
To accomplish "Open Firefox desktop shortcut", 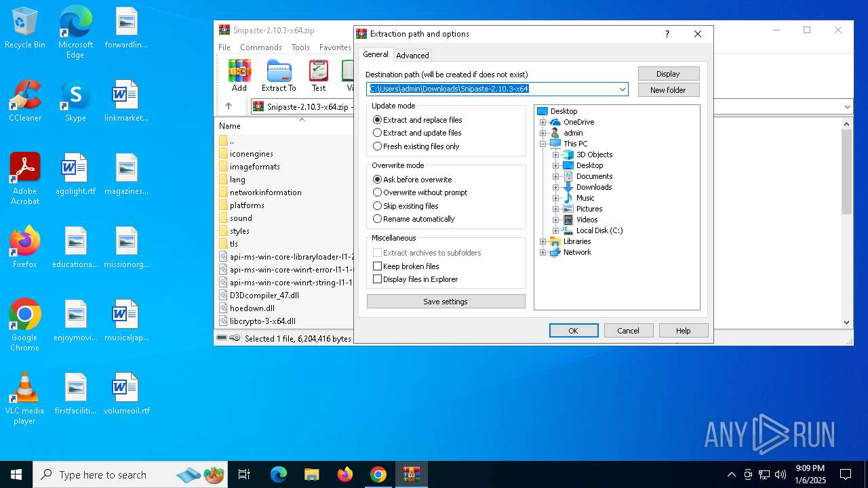I will coord(25,247).
